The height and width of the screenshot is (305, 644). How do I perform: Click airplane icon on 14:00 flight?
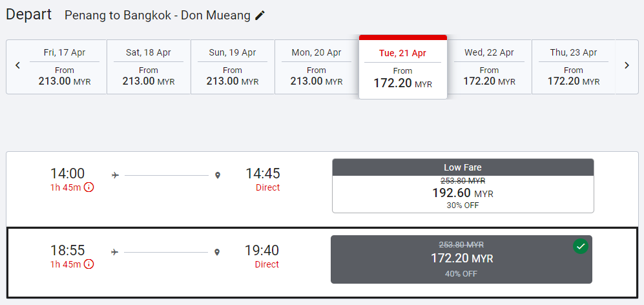point(116,175)
